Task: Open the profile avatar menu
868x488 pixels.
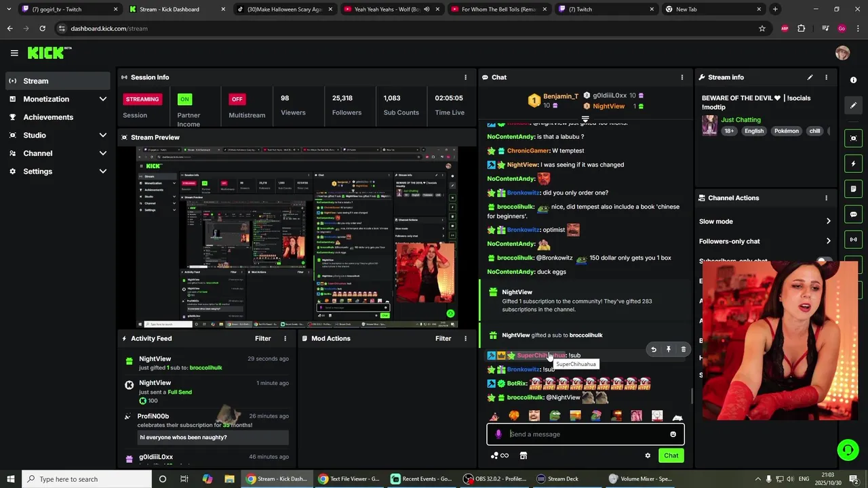Action: coord(842,53)
